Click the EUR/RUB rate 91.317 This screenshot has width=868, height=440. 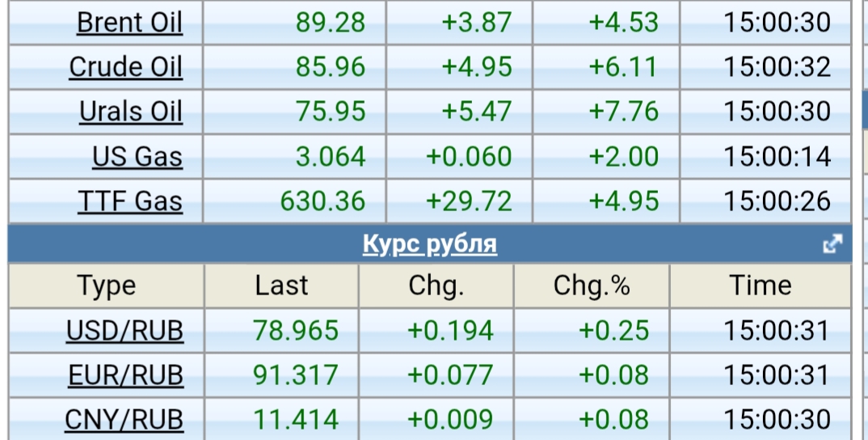[296, 375]
